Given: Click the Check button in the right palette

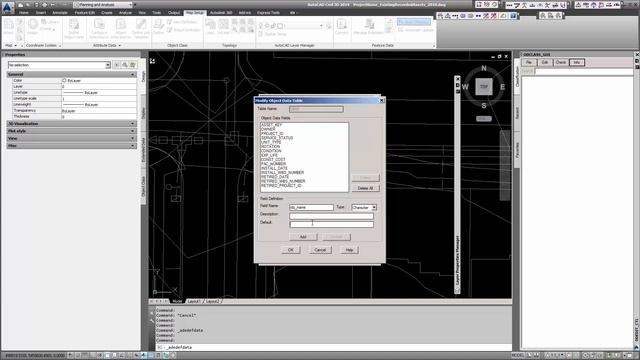Looking at the screenshot, I should 560,62.
